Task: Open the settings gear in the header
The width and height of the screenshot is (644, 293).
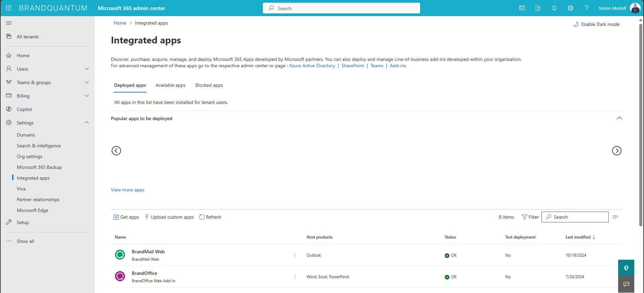Action: (x=570, y=8)
